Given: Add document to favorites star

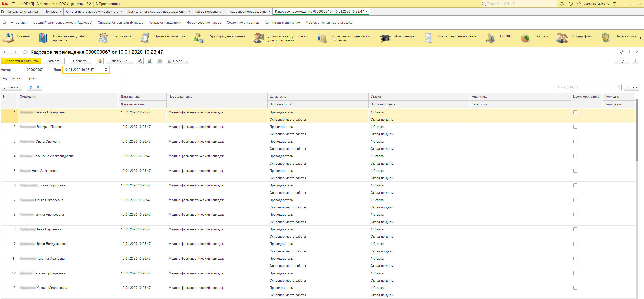Looking at the screenshot, I should pyautogui.click(x=25, y=52).
